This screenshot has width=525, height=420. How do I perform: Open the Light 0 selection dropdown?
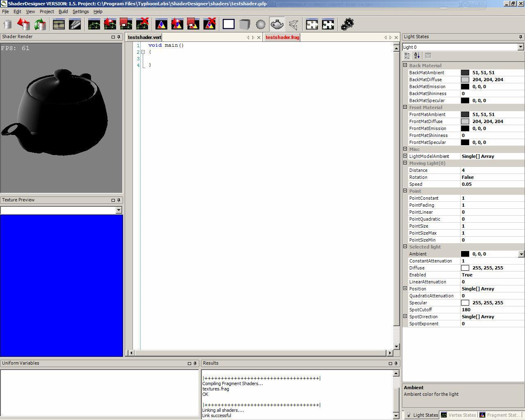pyautogui.click(x=520, y=47)
